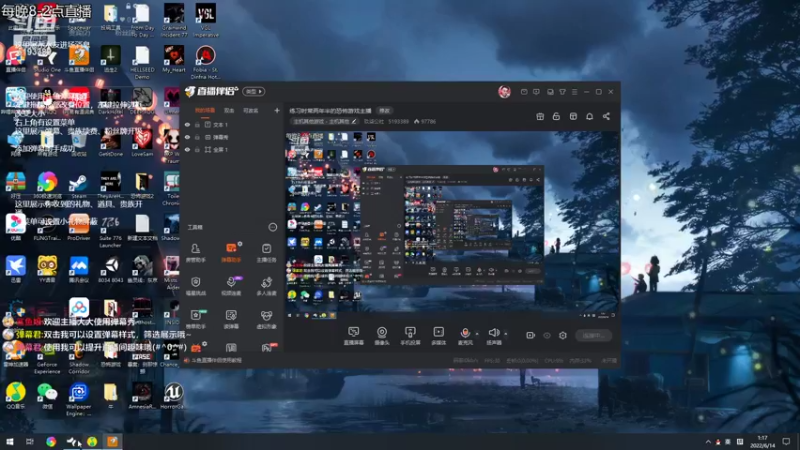The height and width of the screenshot is (450, 800).
Task: Open the video mic-link tool
Action: point(231,286)
